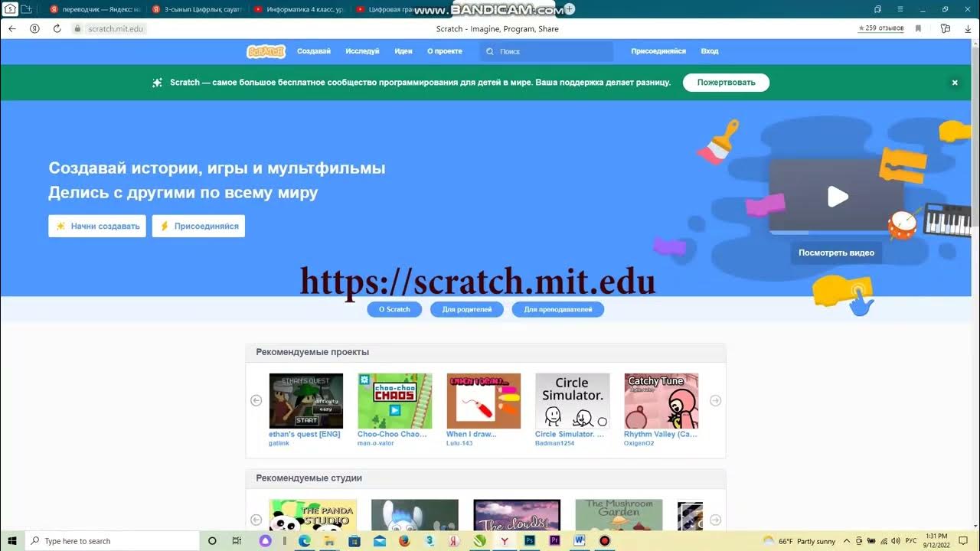Open the О проекте menu item

tap(445, 51)
